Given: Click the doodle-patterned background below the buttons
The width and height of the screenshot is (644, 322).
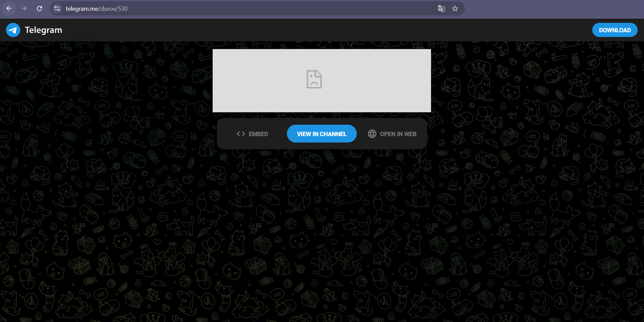Looking at the screenshot, I should (x=321, y=235).
